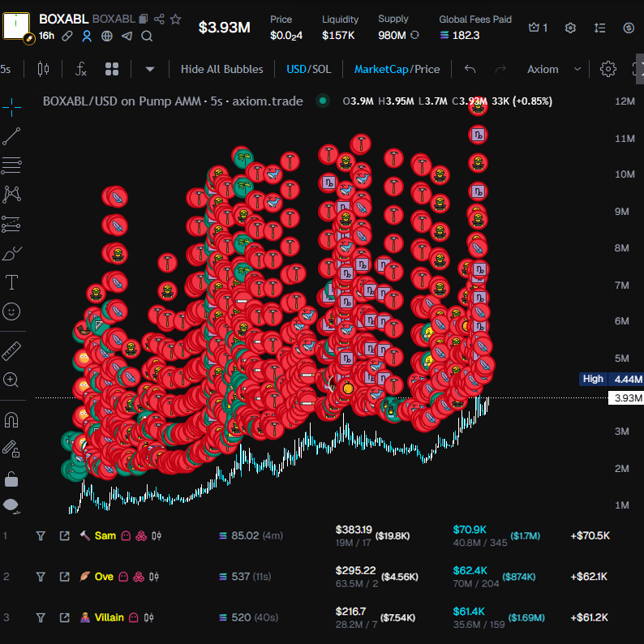Open trader Ove's profile
Screen dimensions: 644x644
[104, 577]
